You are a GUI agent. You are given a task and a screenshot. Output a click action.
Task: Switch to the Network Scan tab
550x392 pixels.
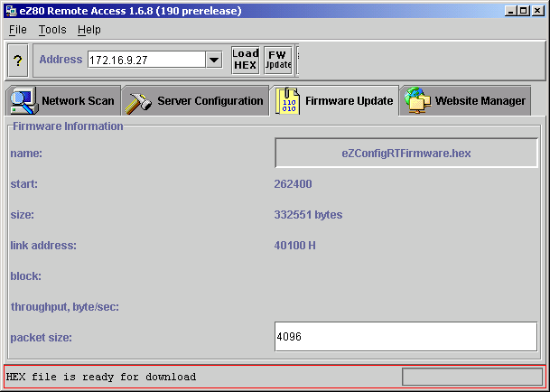click(x=63, y=101)
